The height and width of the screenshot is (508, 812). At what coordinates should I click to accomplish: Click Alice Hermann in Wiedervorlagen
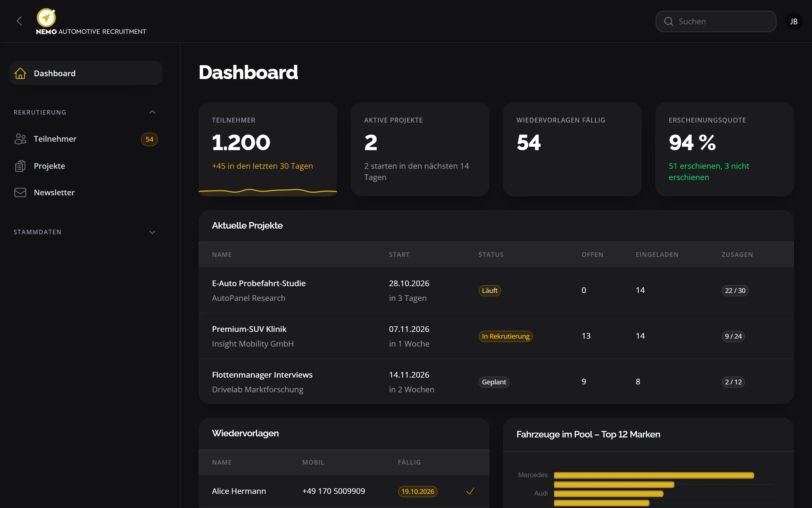click(239, 491)
